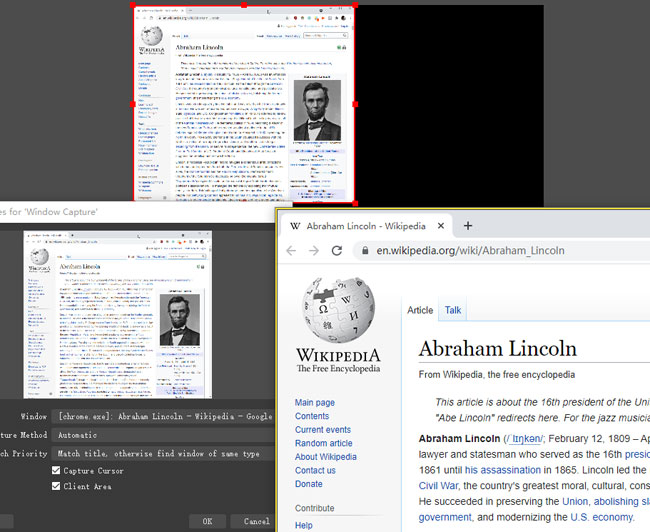Follow the 'his assassination' link
Screen dimensions: 650x532
pos(502,470)
